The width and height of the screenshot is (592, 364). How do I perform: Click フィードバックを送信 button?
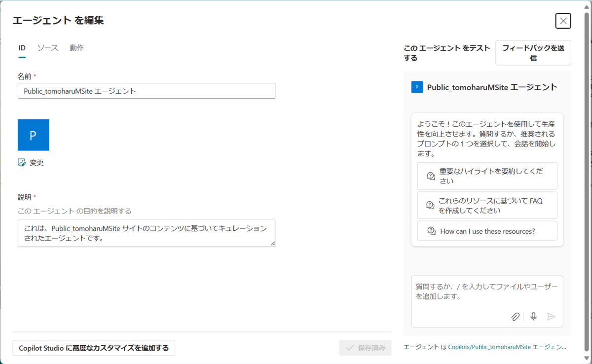click(x=533, y=53)
